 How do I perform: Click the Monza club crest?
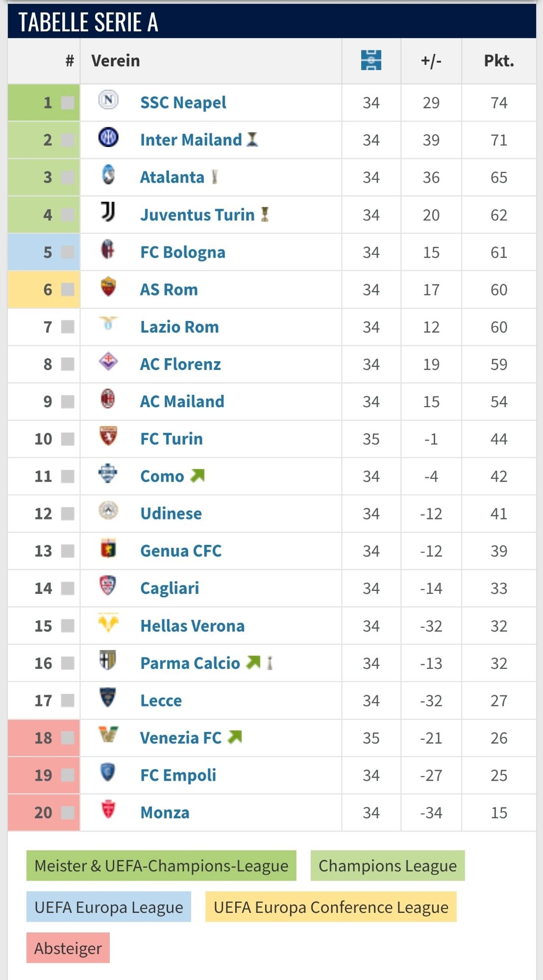(108, 809)
